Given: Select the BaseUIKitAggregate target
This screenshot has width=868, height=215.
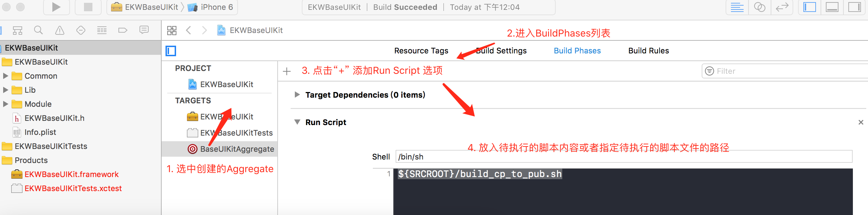Looking at the screenshot, I should (237, 149).
